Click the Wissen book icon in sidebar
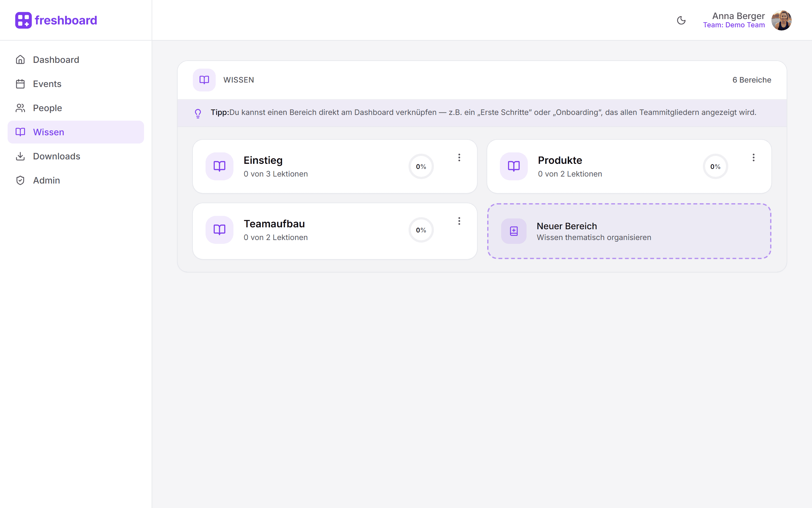Image resolution: width=812 pixels, height=508 pixels. click(21, 132)
